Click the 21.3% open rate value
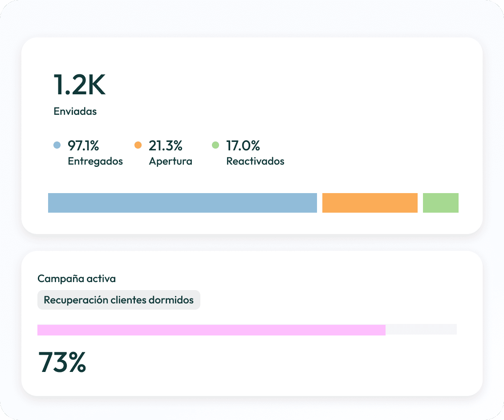This screenshot has height=420, width=504. [x=166, y=146]
